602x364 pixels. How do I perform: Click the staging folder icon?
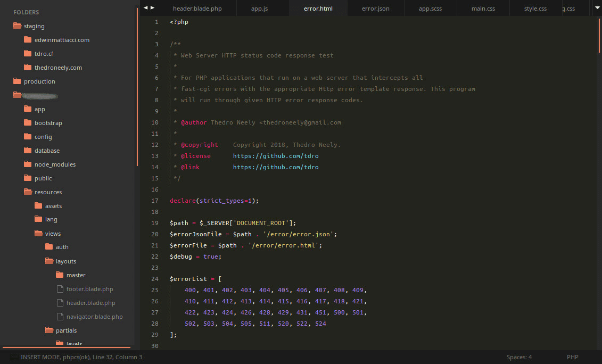click(17, 26)
